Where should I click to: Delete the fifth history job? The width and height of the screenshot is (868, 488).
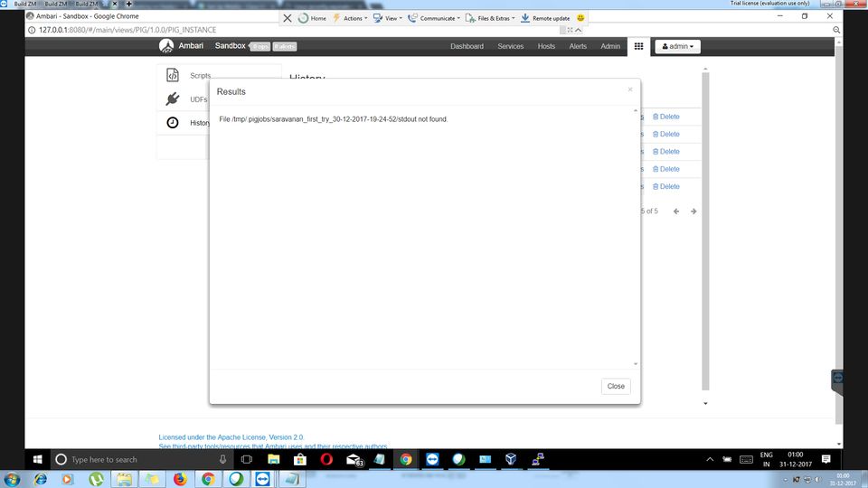[666, 187]
